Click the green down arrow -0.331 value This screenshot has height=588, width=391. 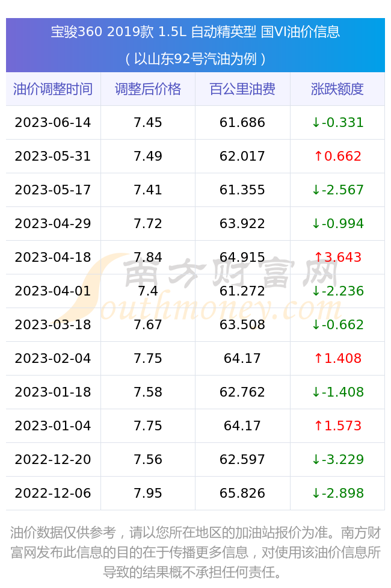point(338,123)
